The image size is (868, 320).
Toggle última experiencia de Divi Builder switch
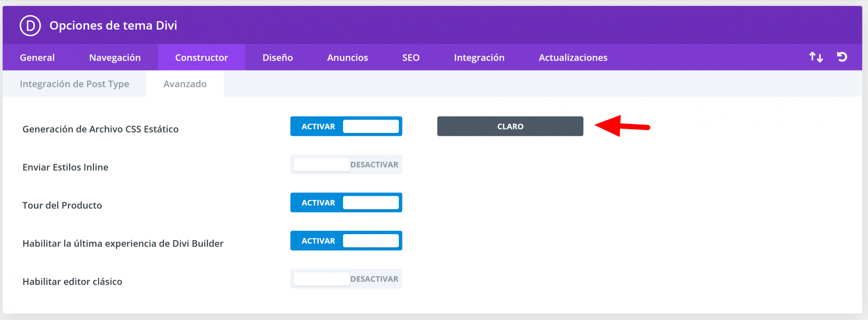click(346, 241)
